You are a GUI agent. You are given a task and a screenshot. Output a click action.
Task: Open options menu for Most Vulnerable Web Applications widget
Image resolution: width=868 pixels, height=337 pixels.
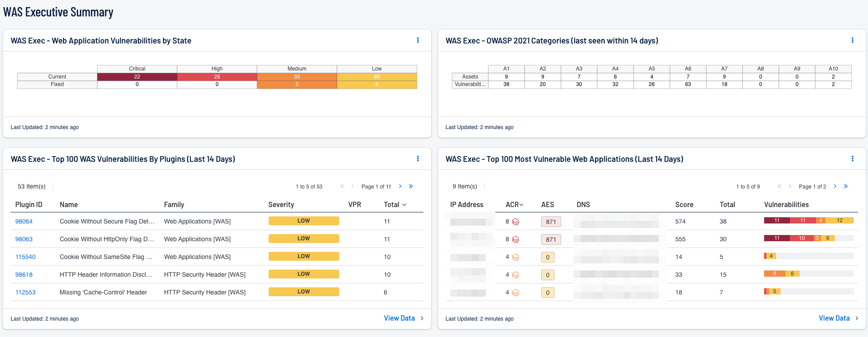[x=852, y=159]
